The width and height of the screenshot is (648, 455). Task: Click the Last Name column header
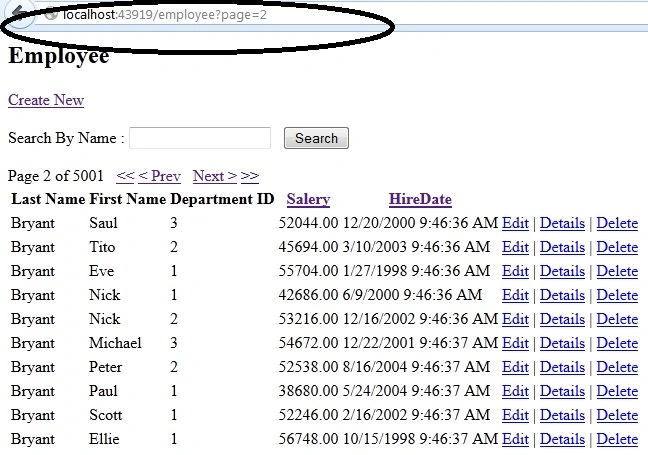point(48,199)
